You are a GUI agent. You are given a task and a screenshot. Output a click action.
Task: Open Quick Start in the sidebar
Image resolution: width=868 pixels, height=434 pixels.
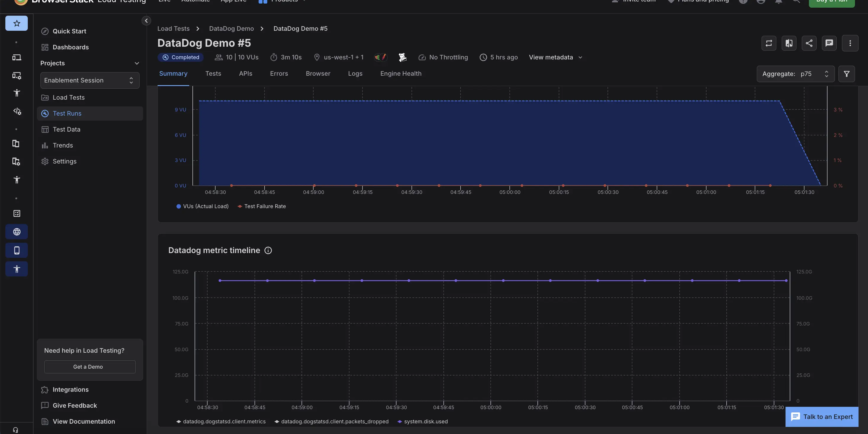coord(90,31)
